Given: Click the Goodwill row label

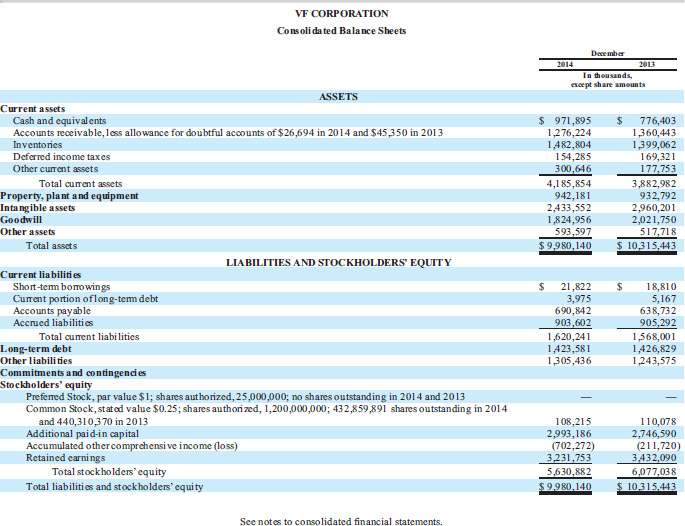Looking at the screenshot, I should point(23,218).
